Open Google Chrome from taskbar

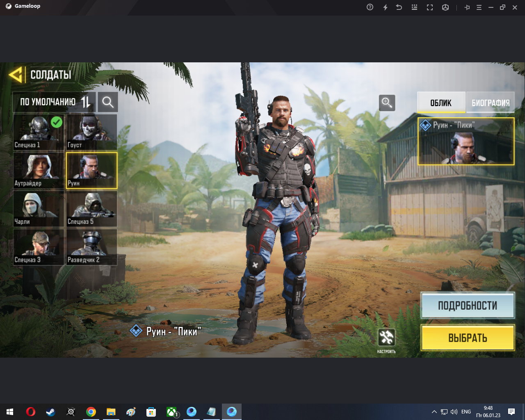pos(91,412)
